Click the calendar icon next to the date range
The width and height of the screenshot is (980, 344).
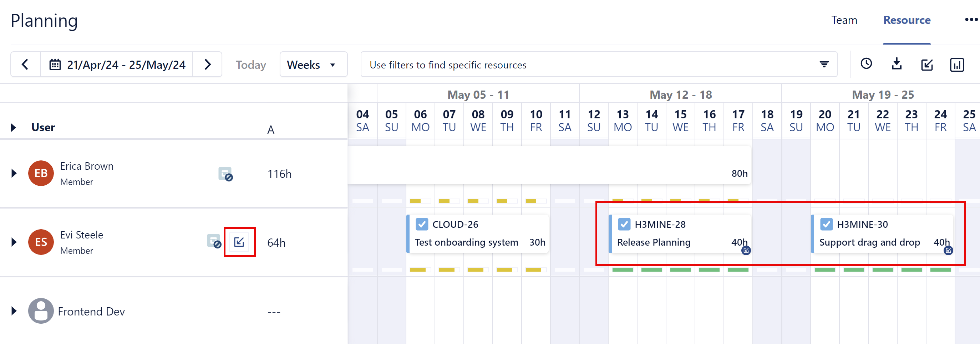click(55, 64)
